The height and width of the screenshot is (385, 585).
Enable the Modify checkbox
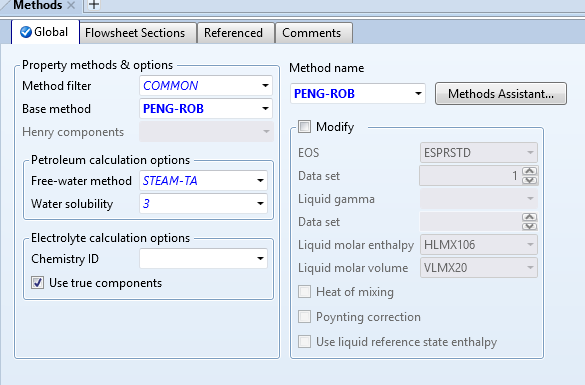[x=304, y=127]
